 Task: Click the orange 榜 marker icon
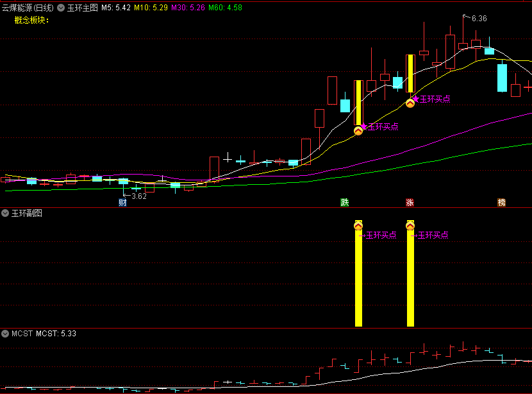(x=501, y=203)
